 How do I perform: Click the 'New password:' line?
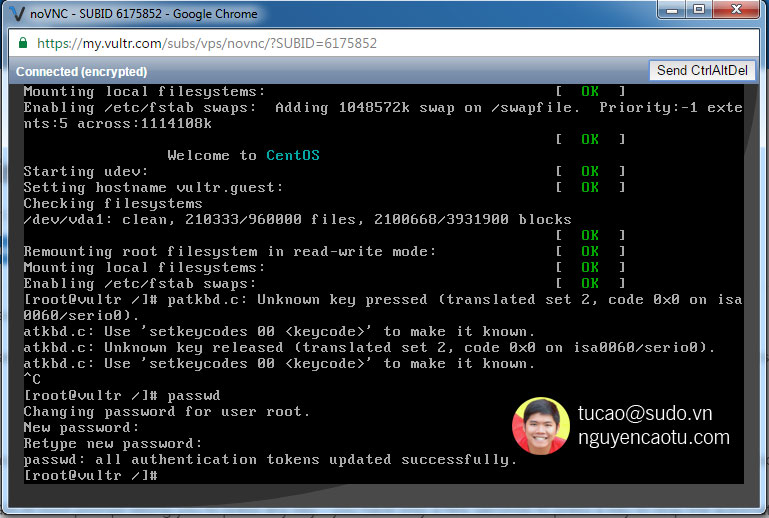tap(81, 428)
